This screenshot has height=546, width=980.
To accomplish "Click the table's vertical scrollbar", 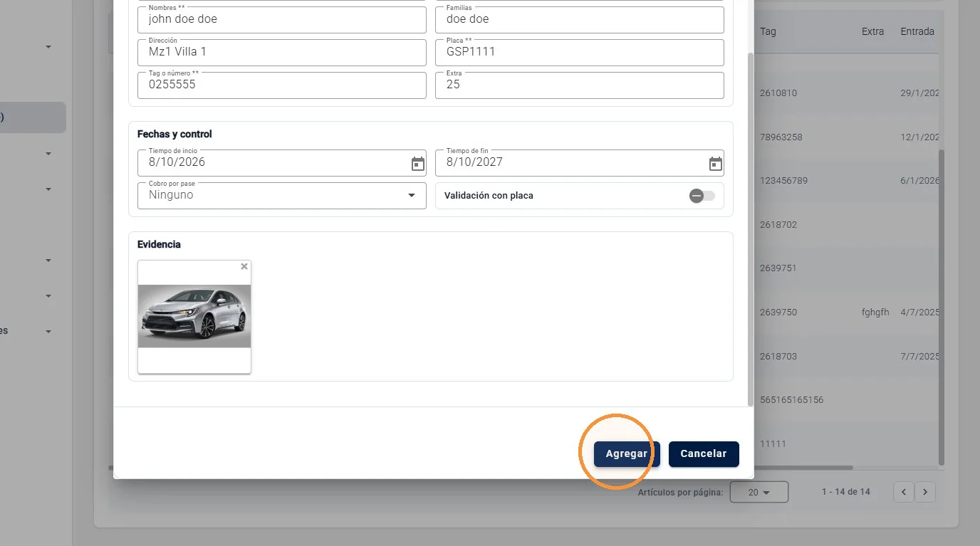I will (x=942, y=308).
